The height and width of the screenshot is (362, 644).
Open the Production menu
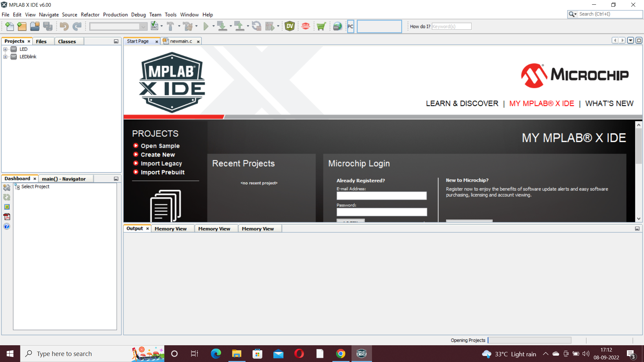(x=115, y=15)
